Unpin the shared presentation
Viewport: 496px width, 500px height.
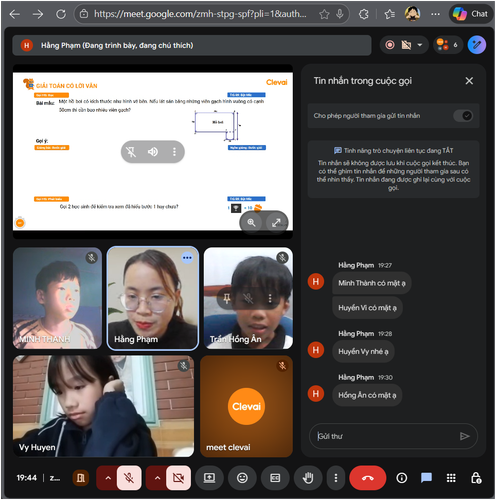point(131,152)
